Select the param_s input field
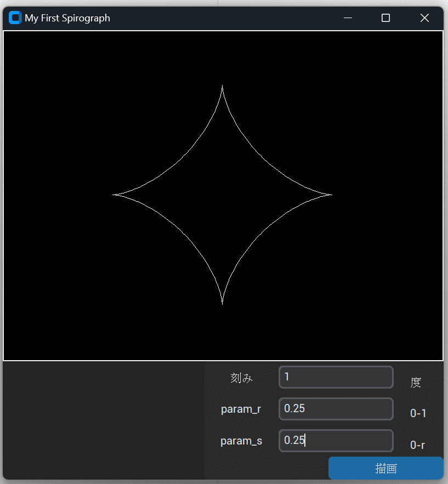 point(336,441)
